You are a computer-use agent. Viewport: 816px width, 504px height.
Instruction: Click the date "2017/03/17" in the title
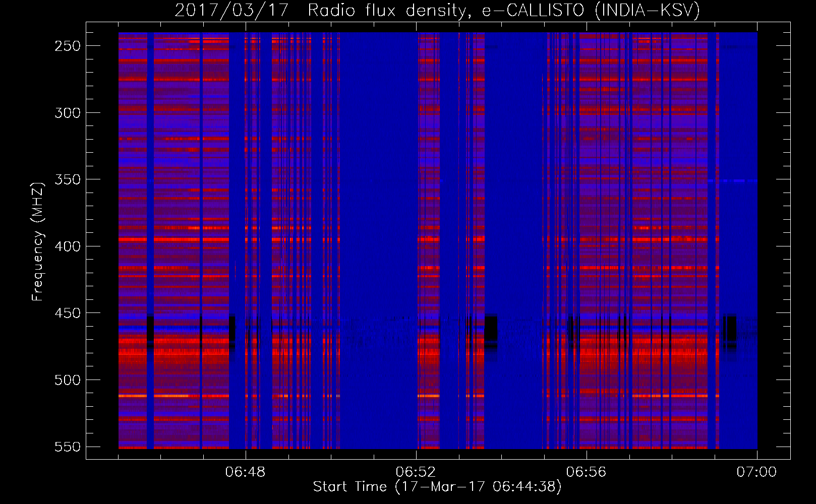click(231, 10)
